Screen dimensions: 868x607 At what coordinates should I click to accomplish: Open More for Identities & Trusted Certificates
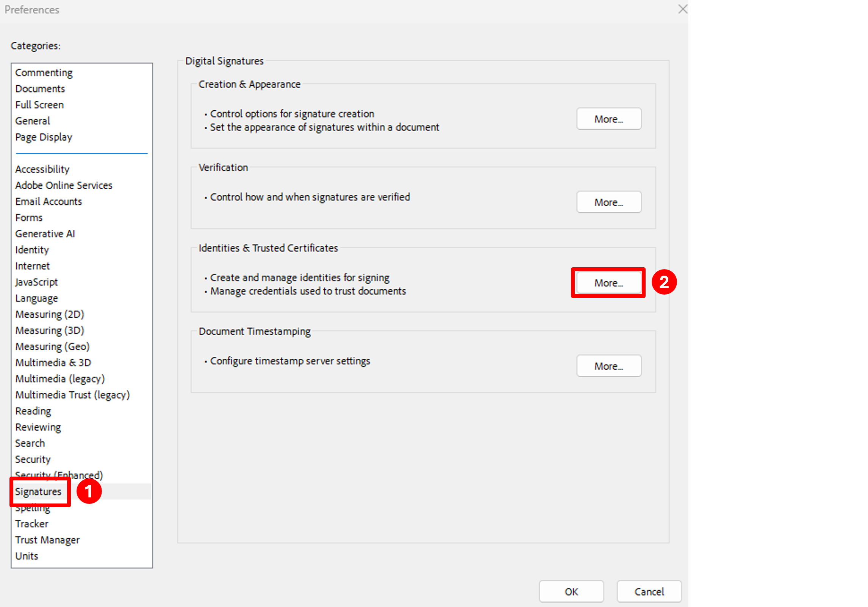pos(608,283)
